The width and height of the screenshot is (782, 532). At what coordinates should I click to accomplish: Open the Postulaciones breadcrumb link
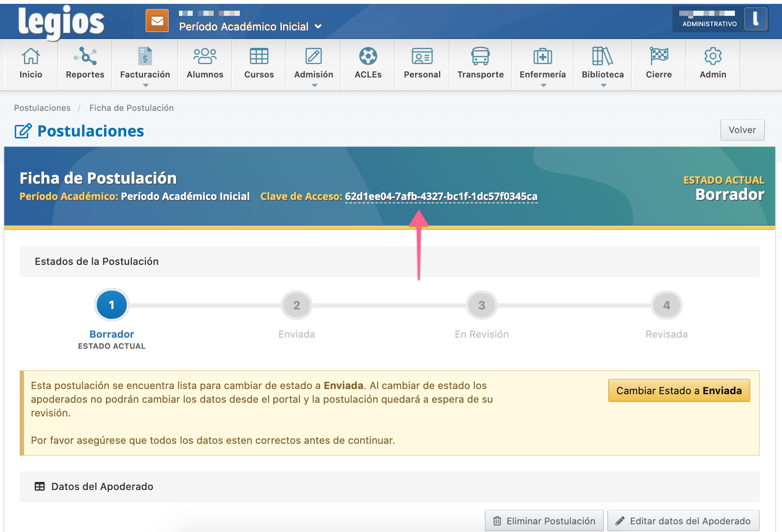click(x=42, y=108)
